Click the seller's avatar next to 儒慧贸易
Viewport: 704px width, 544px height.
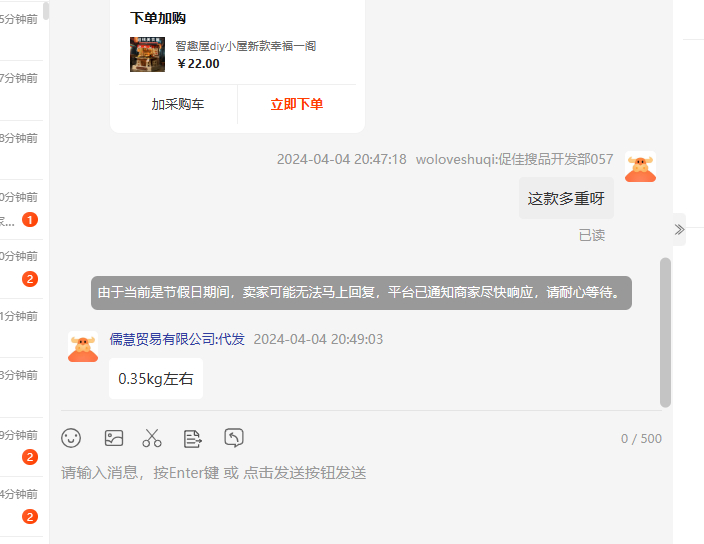83,347
